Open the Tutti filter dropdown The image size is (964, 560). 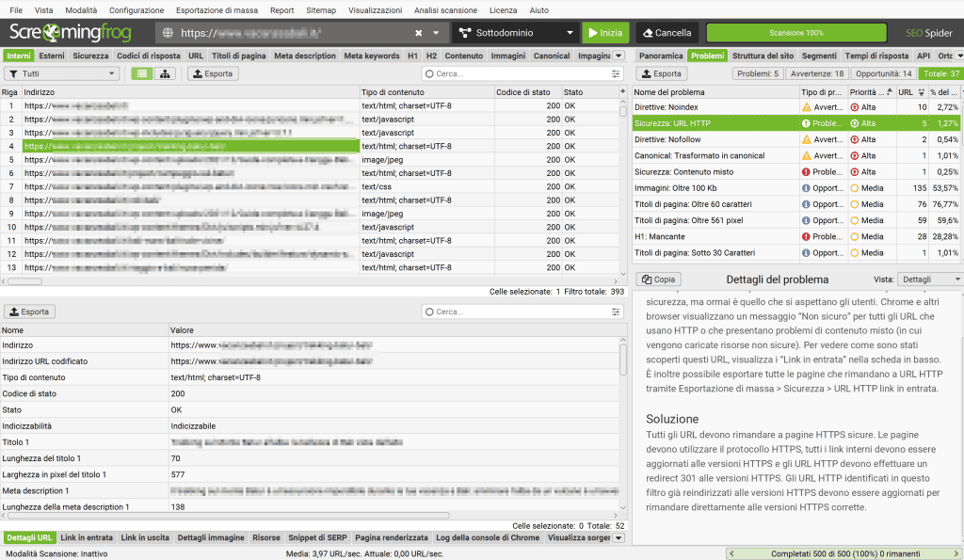(x=61, y=73)
